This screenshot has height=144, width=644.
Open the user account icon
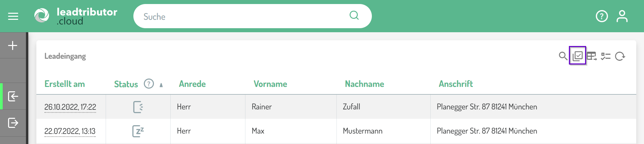coord(622,16)
